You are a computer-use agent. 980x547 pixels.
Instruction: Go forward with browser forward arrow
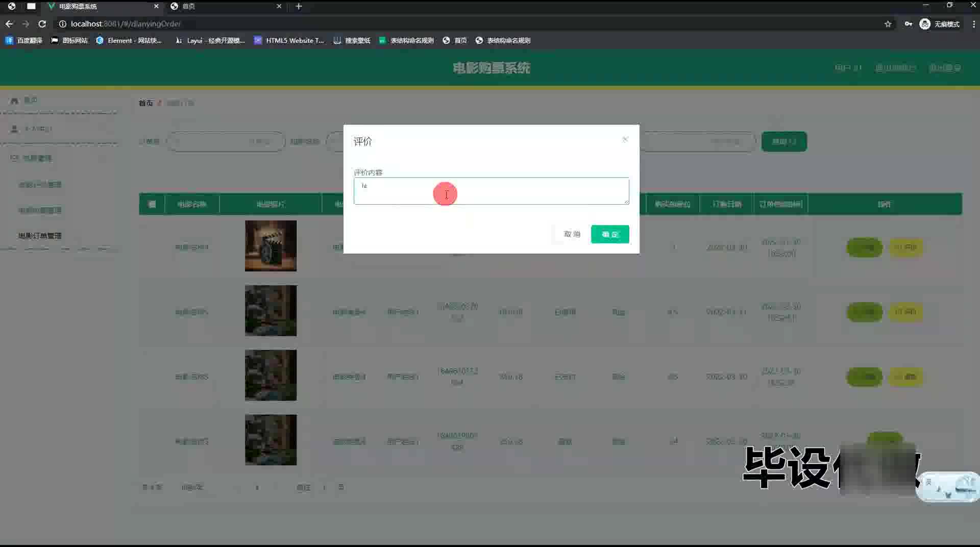pos(26,24)
